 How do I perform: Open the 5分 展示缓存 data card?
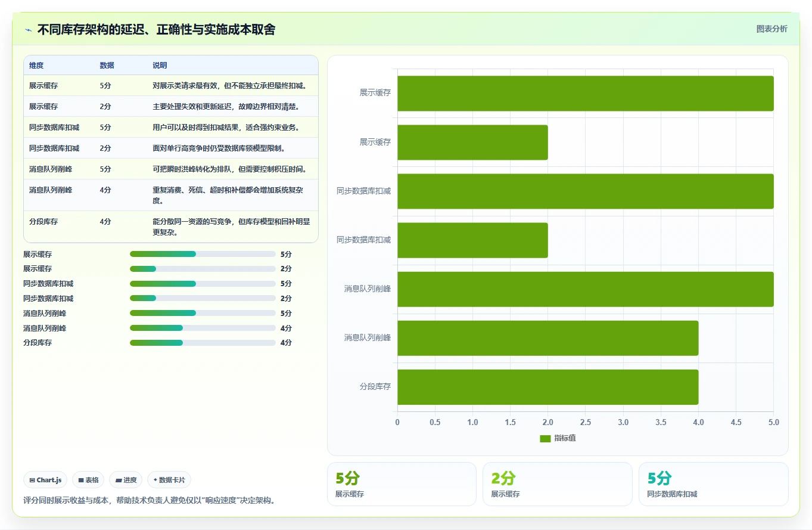point(402,484)
